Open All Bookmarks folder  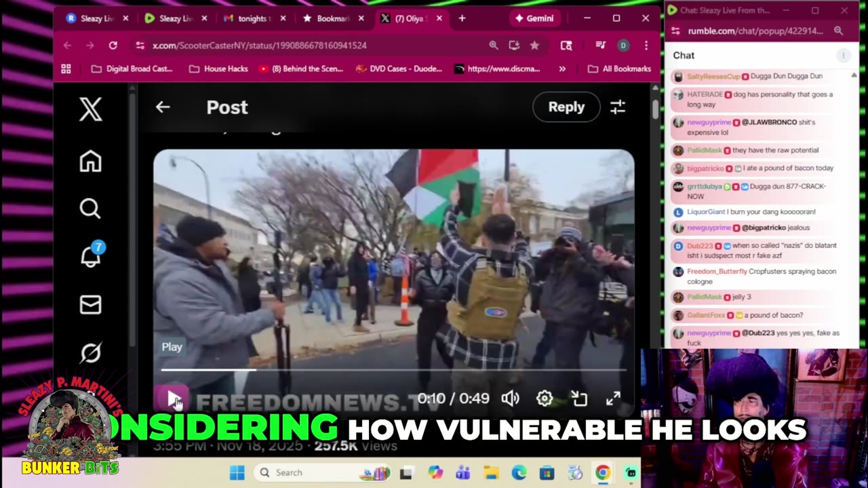click(619, 68)
